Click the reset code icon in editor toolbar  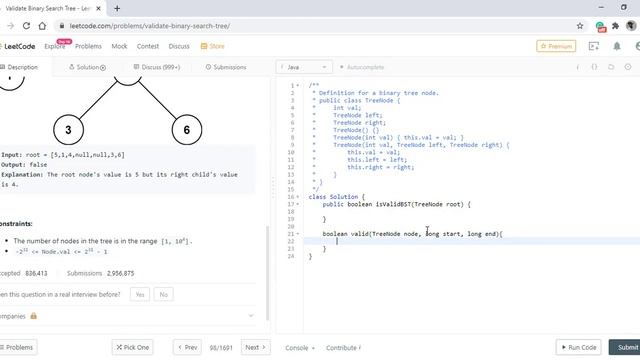coord(611,67)
